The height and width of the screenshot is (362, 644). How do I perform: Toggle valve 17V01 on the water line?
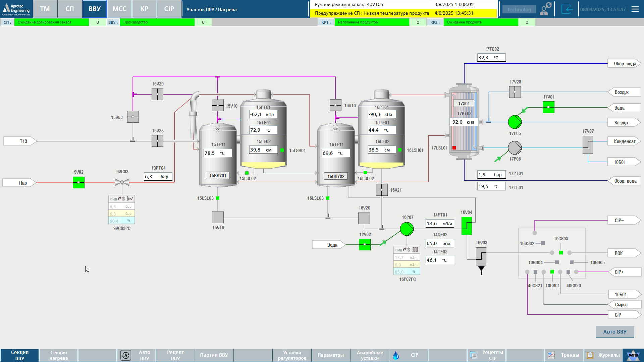(548, 107)
